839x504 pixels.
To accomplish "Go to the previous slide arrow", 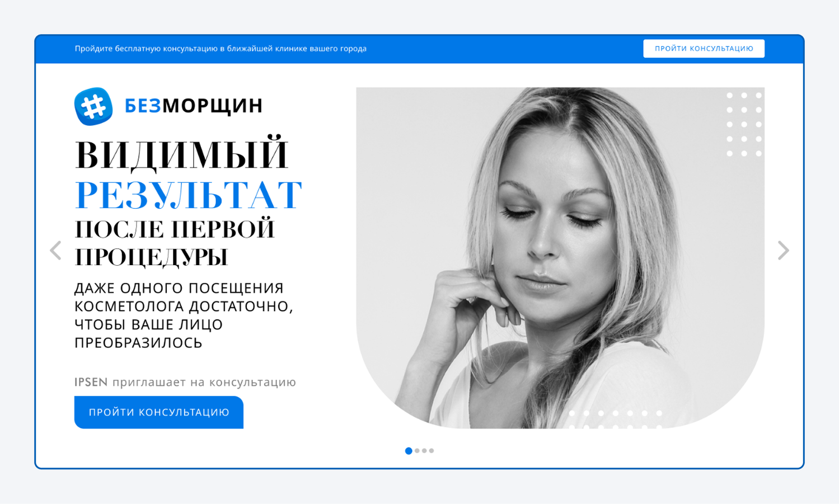I will pyautogui.click(x=55, y=251).
